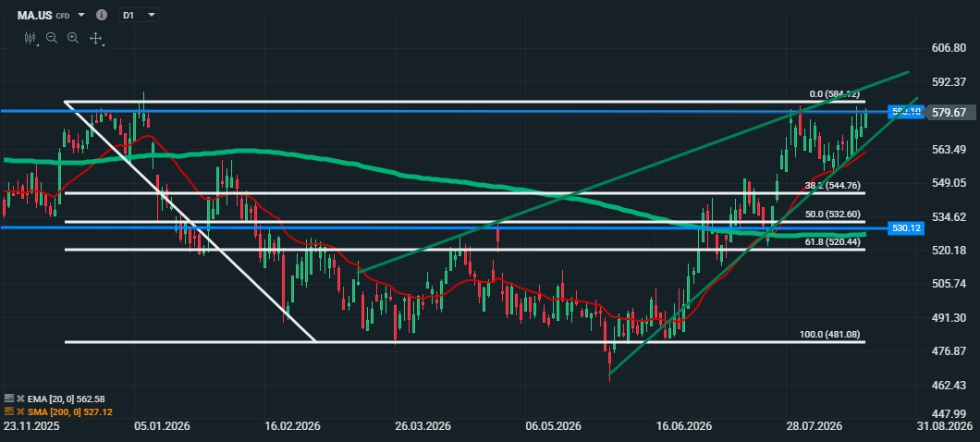Click the 16.02.2026 date axis label
980x442 pixels.
point(292,426)
